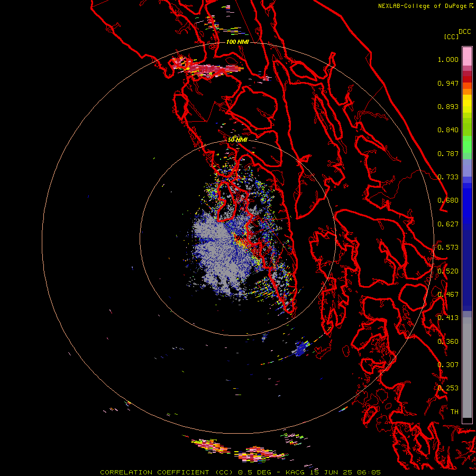
Task: Click the DCC label above the color scale
Action: 464,32
